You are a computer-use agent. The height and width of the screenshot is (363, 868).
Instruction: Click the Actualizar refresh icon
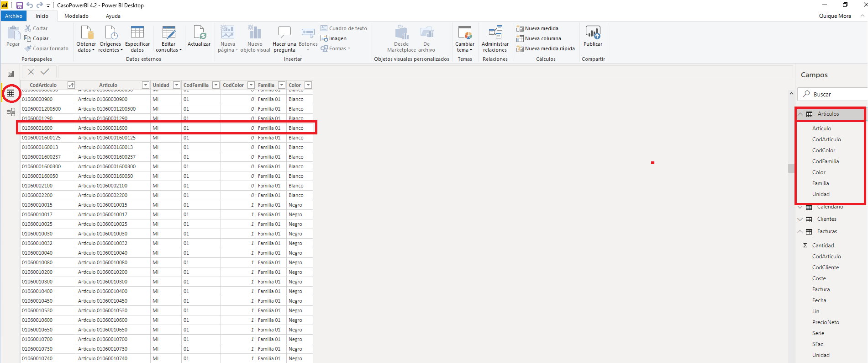pyautogui.click(x=200, y=32)
